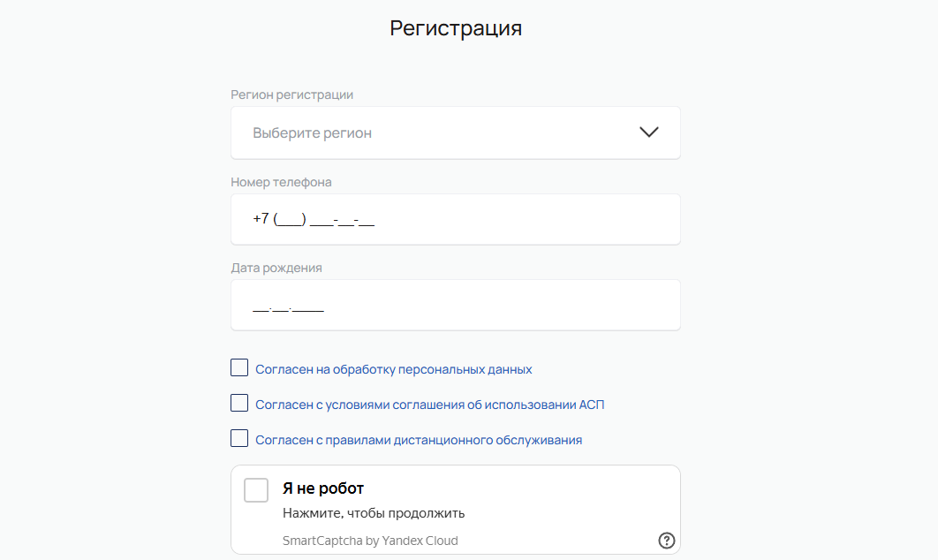Click the "SmartCaptcha by Yandex Cloud" text
The image size is (938, 560).
[370, 541]
